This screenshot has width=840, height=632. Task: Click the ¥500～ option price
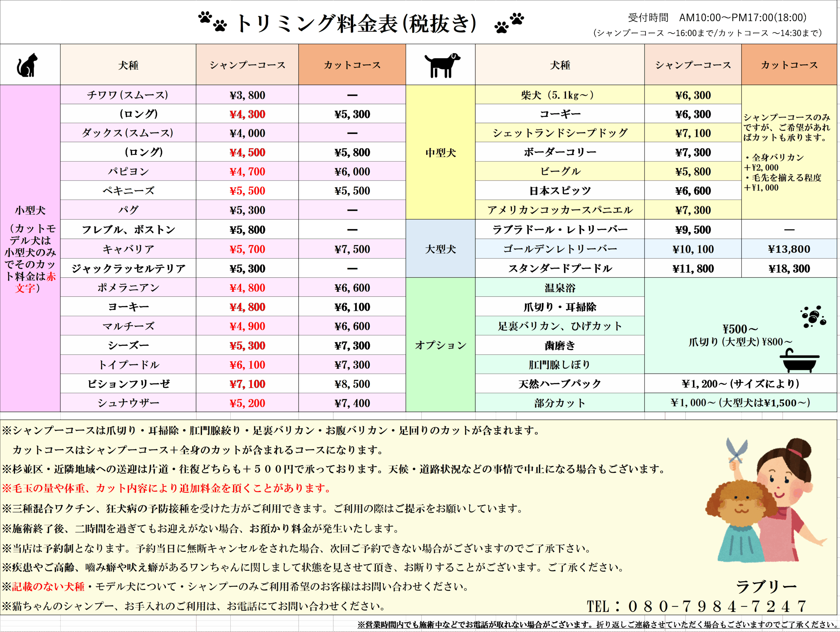tap(740, 329)
